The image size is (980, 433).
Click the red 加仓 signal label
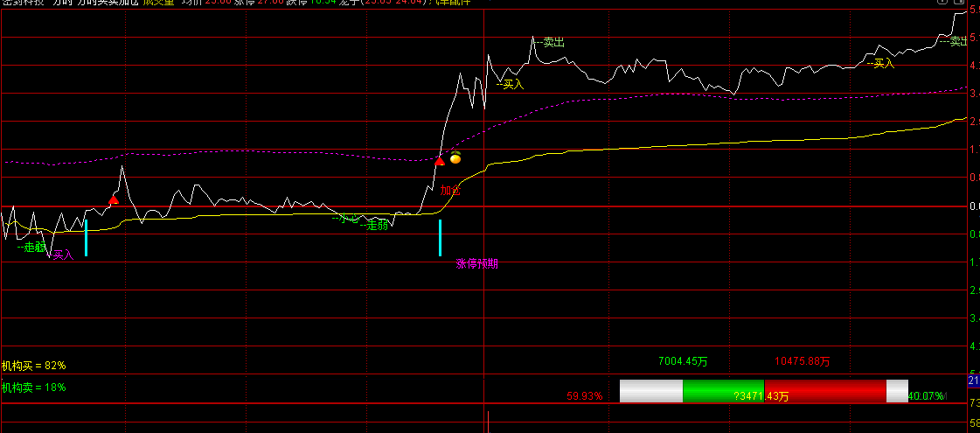450,190
